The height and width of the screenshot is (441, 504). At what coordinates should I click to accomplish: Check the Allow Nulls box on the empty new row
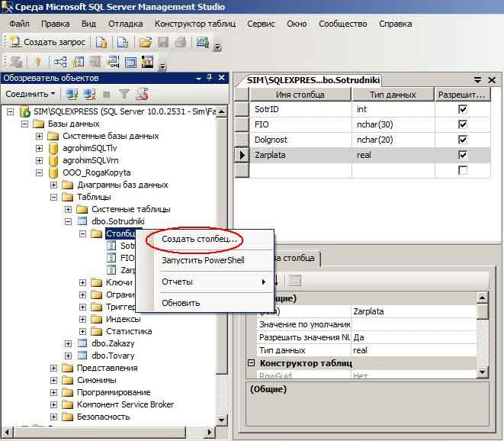tap(463, 170)
